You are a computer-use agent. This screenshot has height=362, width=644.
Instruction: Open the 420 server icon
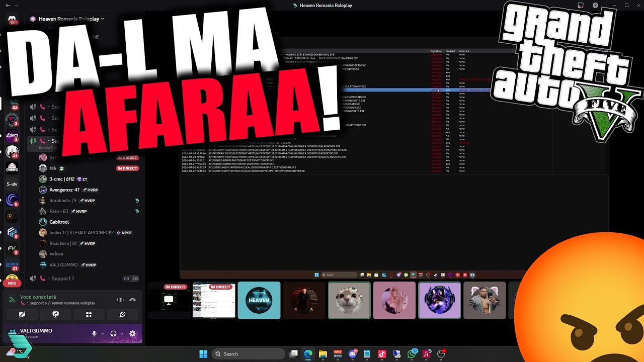[x=12, y=135]
